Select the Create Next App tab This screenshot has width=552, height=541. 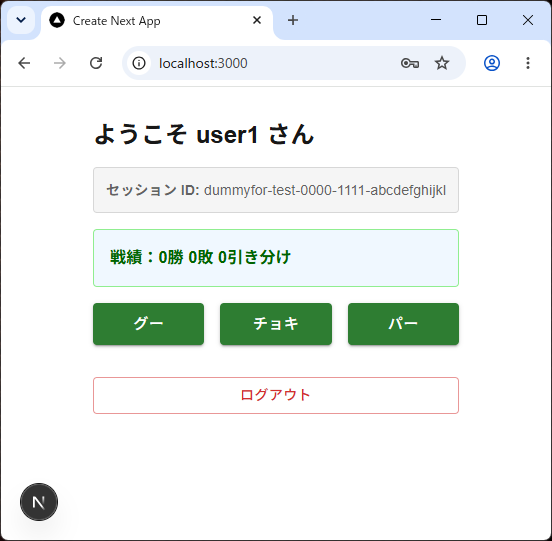tap(157, 21)
